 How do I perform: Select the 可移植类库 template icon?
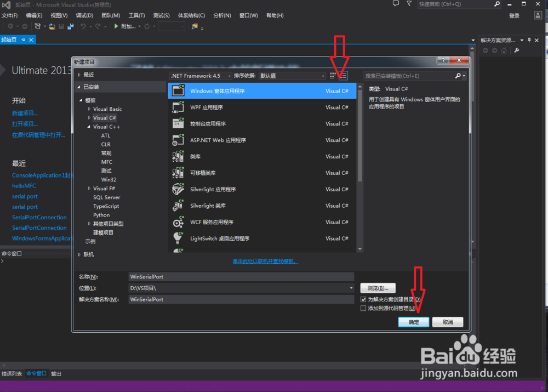(178, 173)
